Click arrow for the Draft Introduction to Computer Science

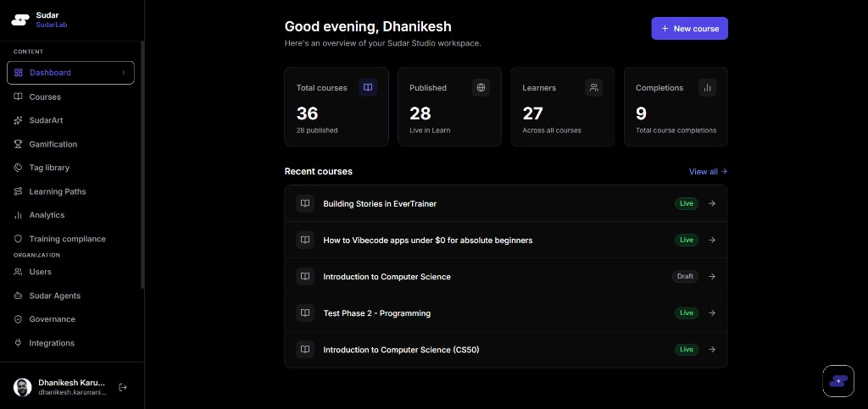click(712, 276)
